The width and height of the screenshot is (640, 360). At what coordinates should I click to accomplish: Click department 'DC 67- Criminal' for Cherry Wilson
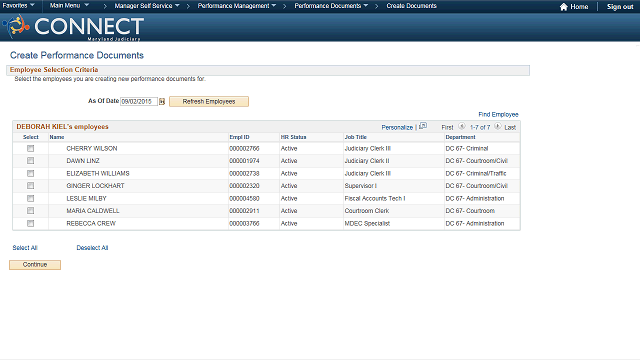coord(467,149)
